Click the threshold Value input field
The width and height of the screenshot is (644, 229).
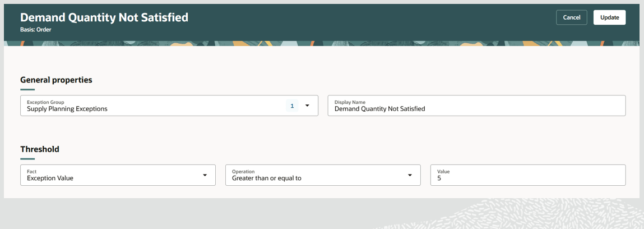[x=528, y=175]
